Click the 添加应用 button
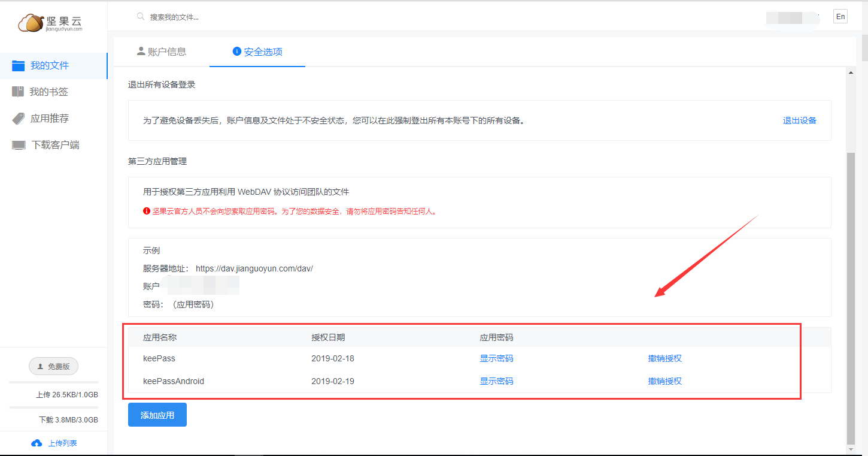 pyautogui.click(x=157, y=415)
